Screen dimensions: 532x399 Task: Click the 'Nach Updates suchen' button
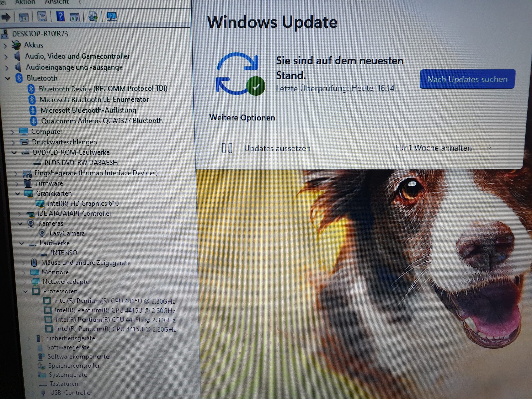(x=467, y=79)
